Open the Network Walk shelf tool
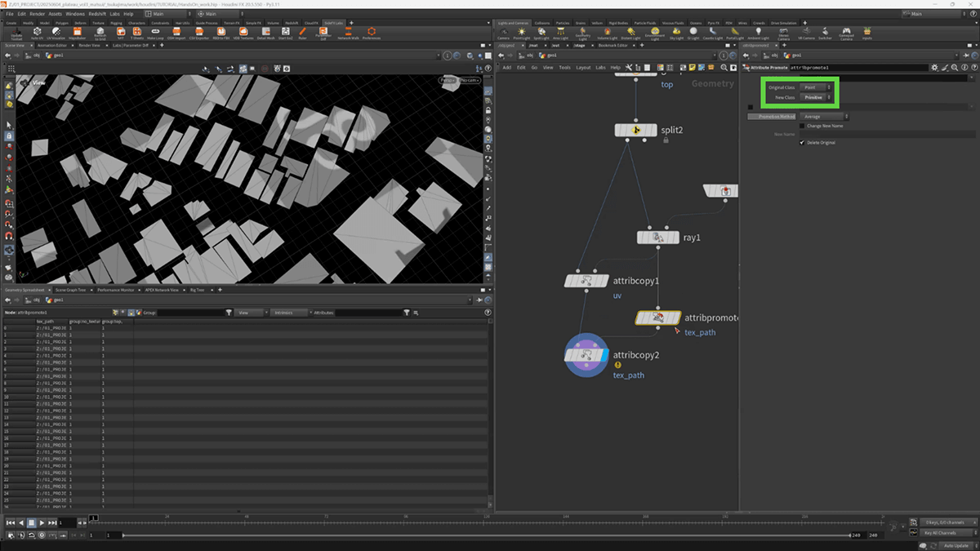This screenshot has height=551, width=980. [x=349, y=33]
